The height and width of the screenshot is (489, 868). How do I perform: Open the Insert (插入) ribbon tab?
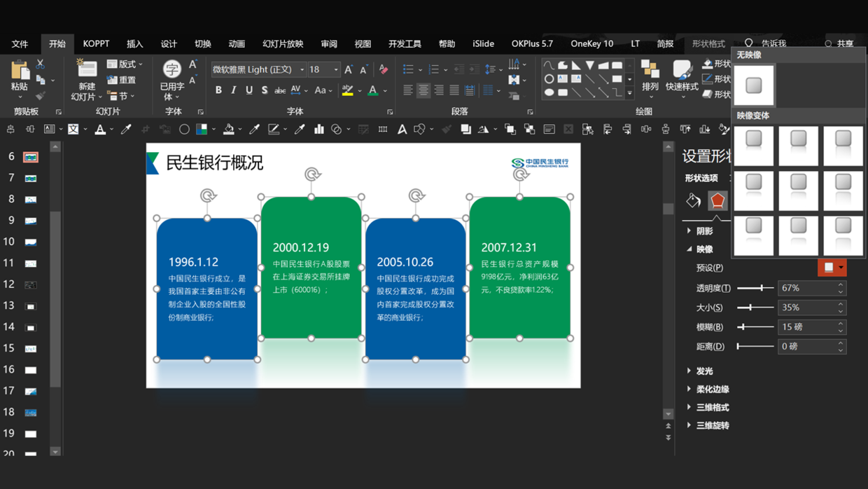(x=134, y=43)
